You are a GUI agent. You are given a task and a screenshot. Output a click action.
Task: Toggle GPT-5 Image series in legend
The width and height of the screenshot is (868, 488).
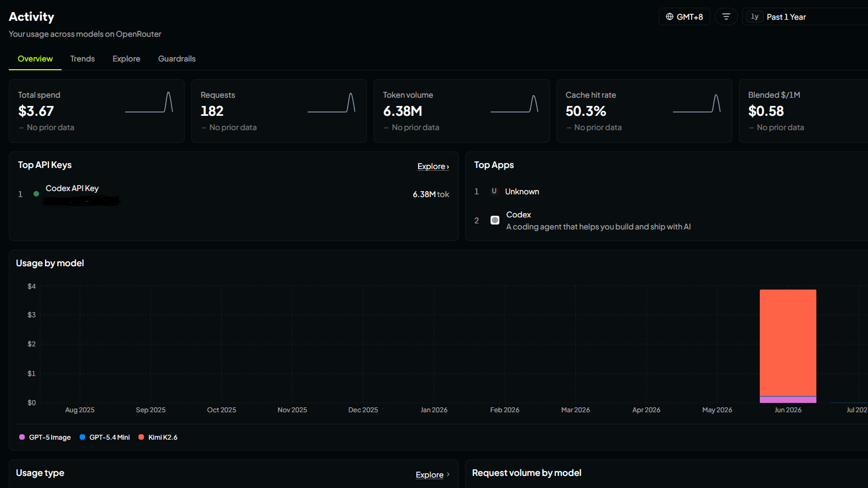pyautogui.click(x=45, y=437)
